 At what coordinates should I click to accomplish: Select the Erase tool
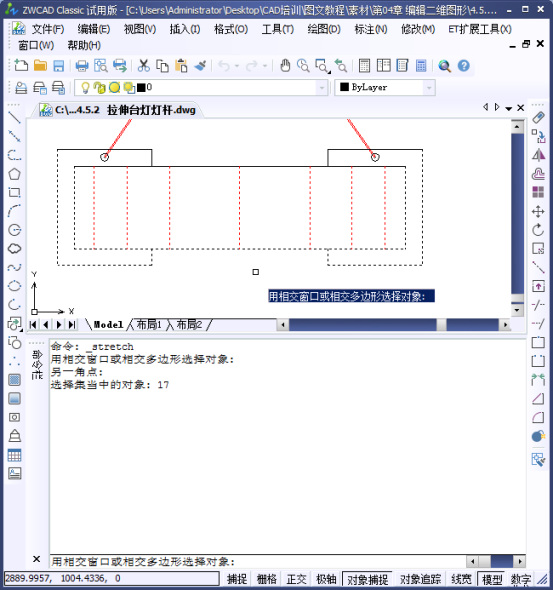(x=538, y=118)
